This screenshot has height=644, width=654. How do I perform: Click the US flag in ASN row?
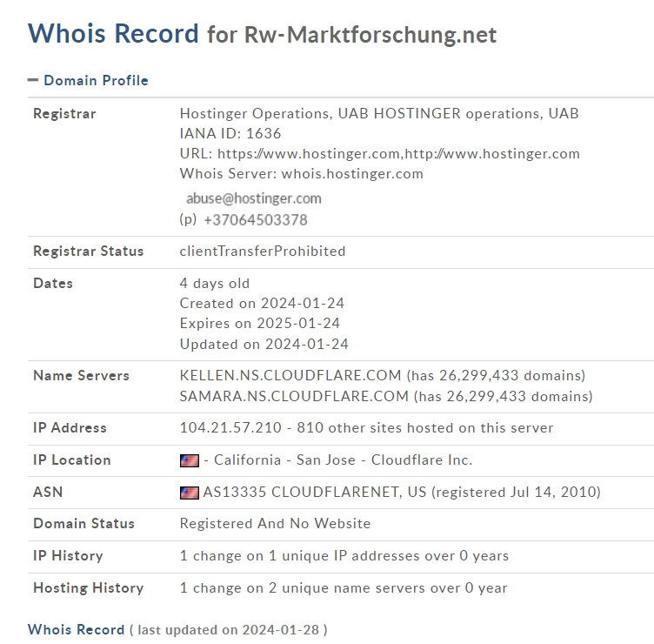190,493
